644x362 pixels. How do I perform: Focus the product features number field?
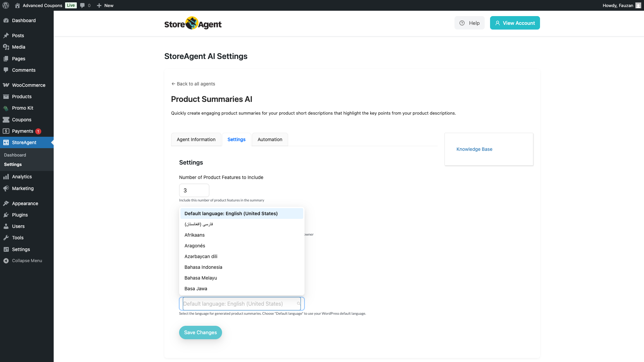pos(194,190)
